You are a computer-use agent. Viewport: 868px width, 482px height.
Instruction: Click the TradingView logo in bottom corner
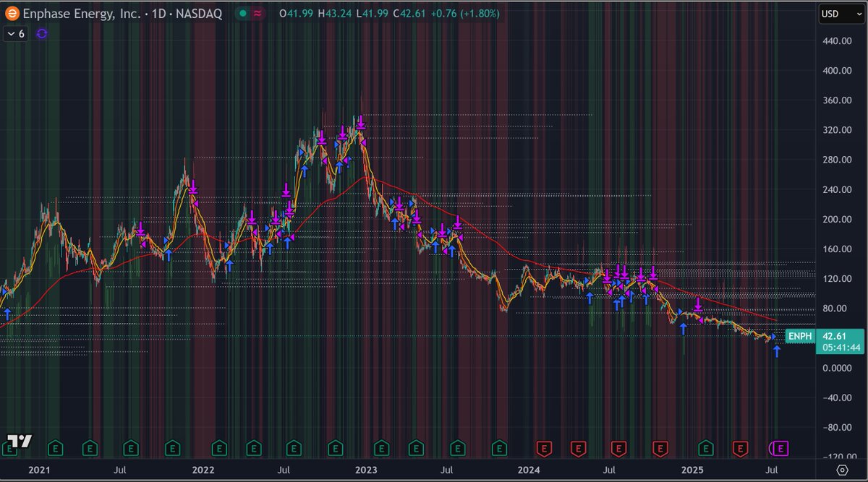tap(19, 441)
